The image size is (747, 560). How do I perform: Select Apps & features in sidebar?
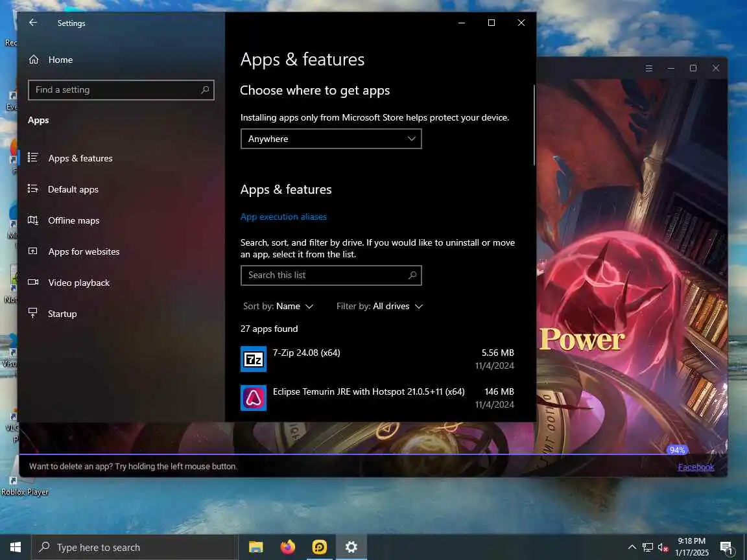(x=80, y=158)
